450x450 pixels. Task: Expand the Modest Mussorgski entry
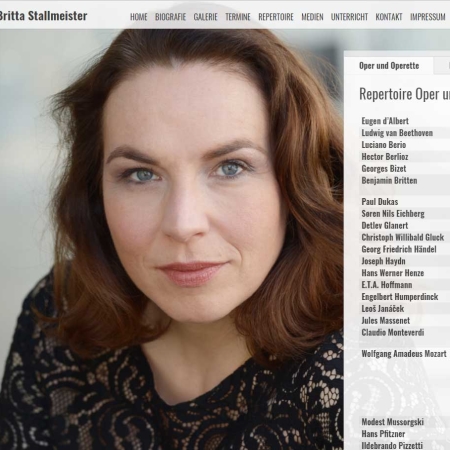click(405, 422)
